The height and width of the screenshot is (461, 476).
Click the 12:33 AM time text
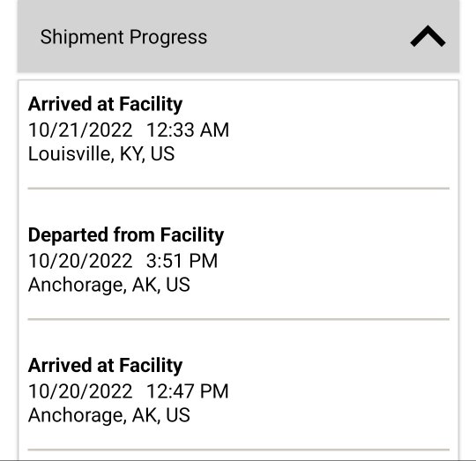(x=188, y=130)
